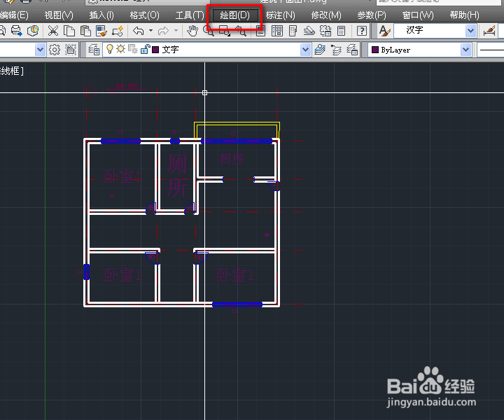Open the 帮助(H) menu
504x420 pixels.
click(465, 15)
